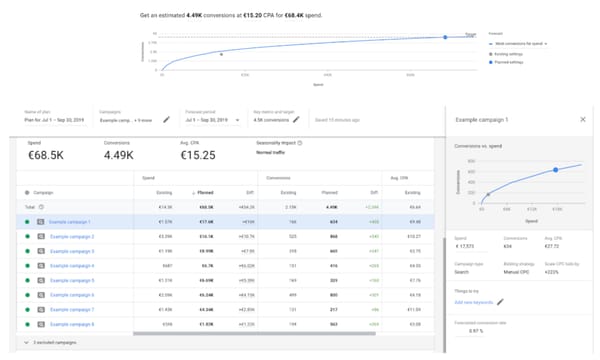600x360 pixels.
Task: Click the Avg. CPA value field in the side panel
Action: click(552, 246)
